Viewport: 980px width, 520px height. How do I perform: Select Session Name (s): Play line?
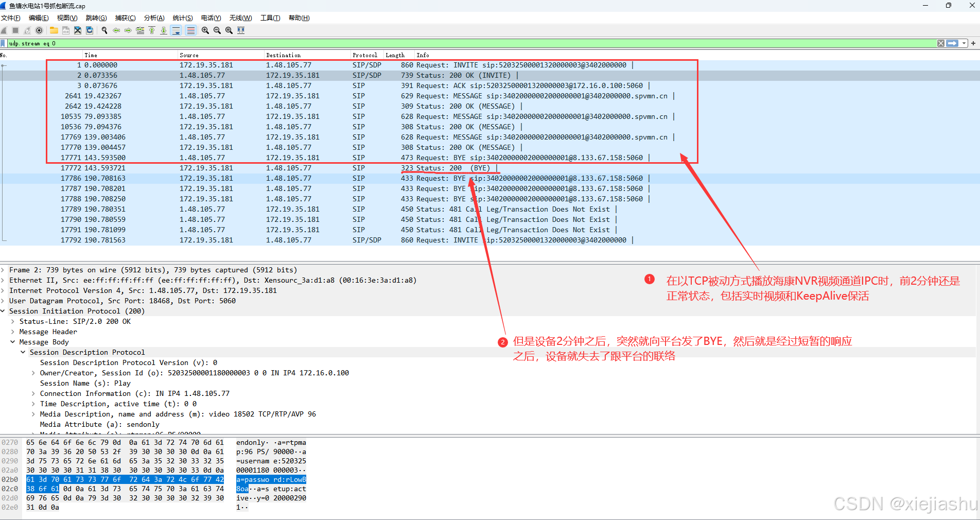point(85,383)
